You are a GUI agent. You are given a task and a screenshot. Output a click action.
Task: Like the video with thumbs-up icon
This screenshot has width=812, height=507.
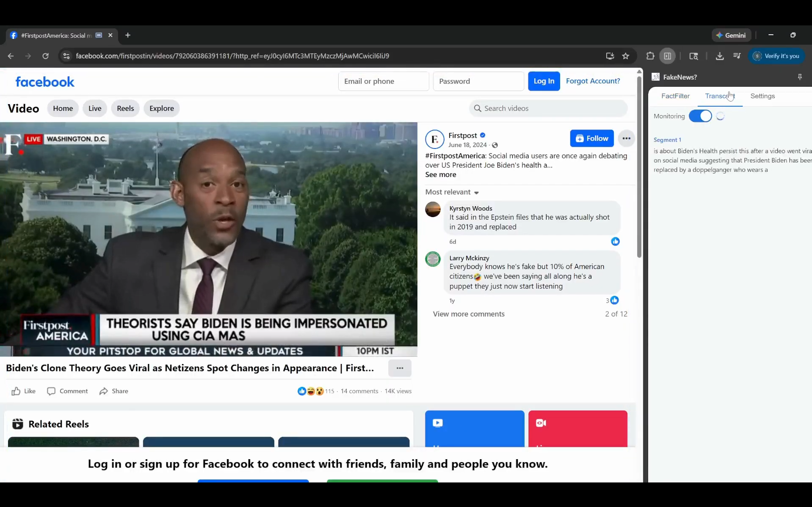tap(16, 391)
